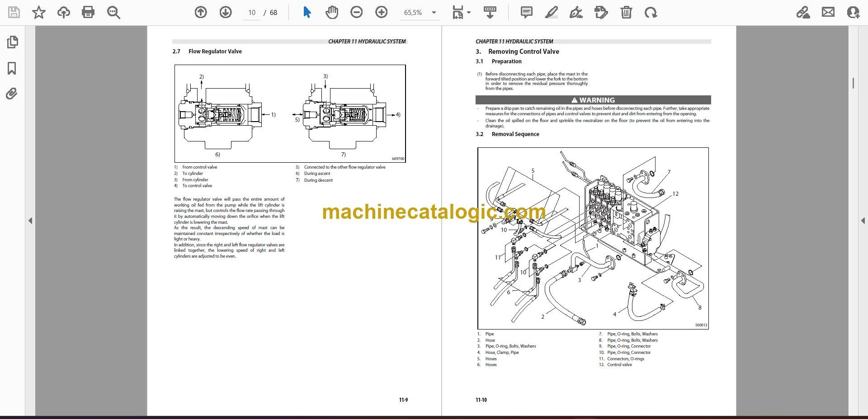Click the '12. Control valve' legend entry

point(615,365)
